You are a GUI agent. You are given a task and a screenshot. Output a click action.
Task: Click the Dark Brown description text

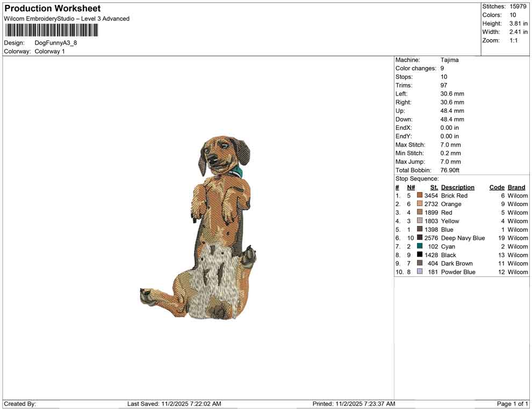click(457, 264)
